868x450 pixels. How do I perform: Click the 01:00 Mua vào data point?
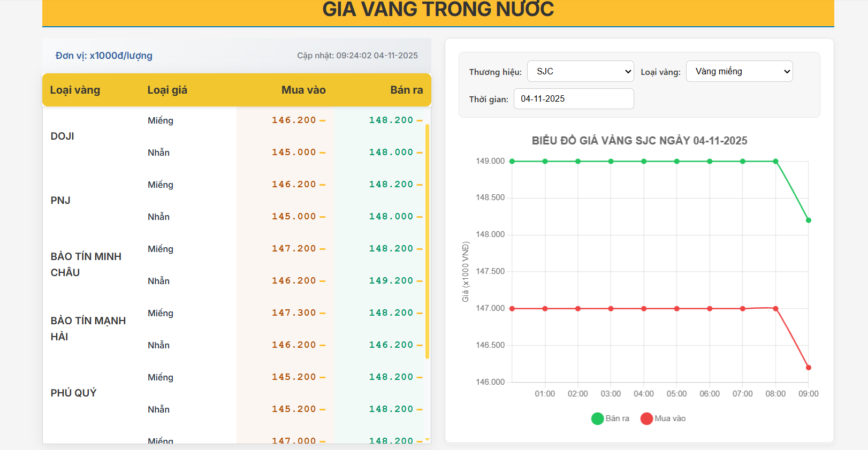tap(545, 309)
